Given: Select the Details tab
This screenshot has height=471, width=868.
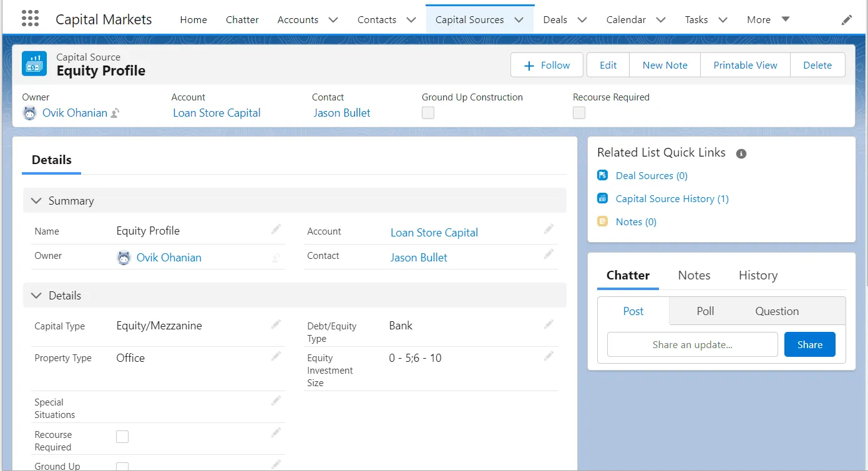Looking at the screenshot, I should coord(52,160).
